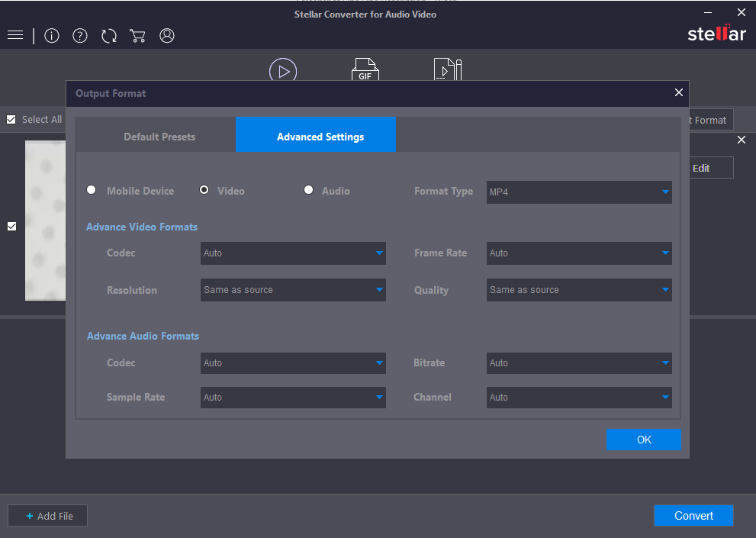The height and width of the screenshot is (538, 756).
Task: Close the Output Format dialog
Action: coord(678,92)
